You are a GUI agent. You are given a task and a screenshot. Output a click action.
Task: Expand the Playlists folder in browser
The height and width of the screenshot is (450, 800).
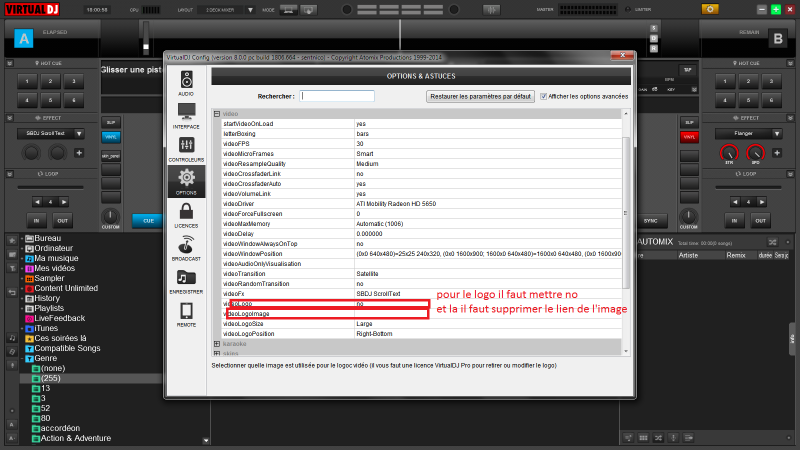point(20,308)
